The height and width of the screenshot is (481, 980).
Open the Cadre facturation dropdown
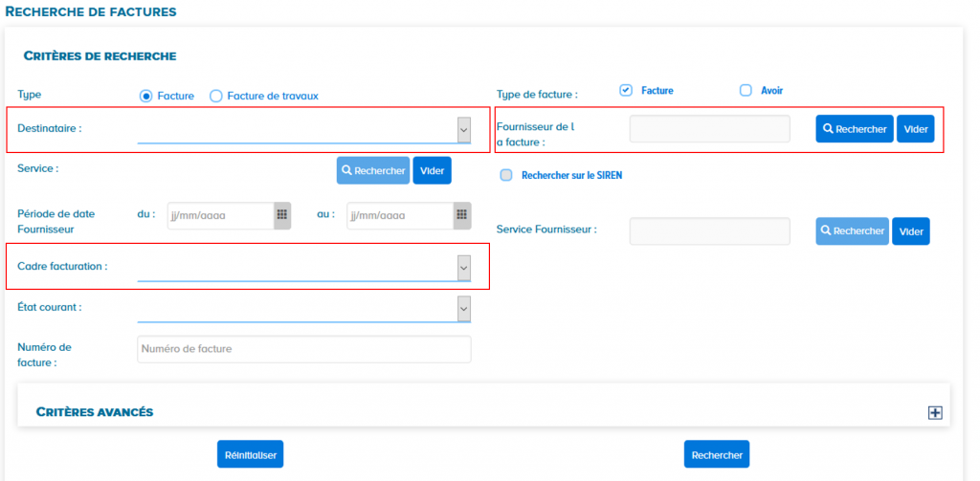[x=463, y=269]
